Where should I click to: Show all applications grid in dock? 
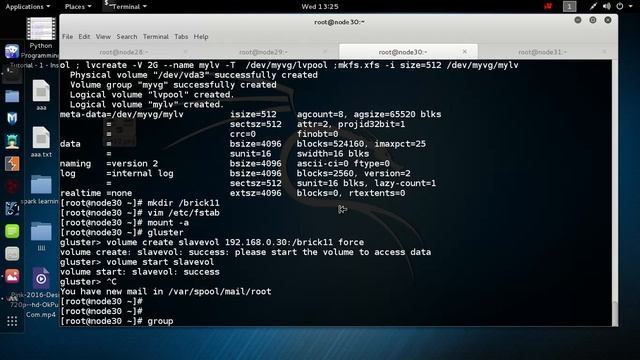12,321
